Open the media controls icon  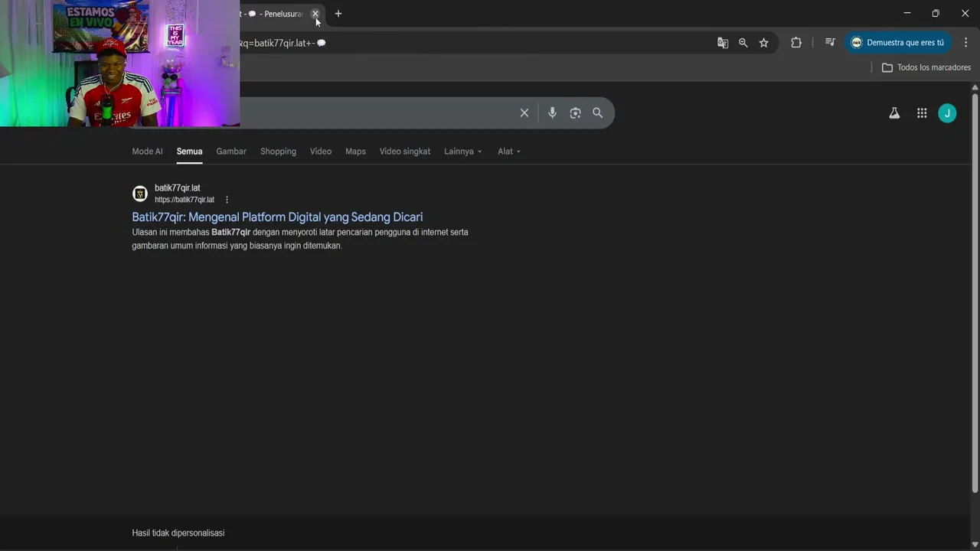830,43
